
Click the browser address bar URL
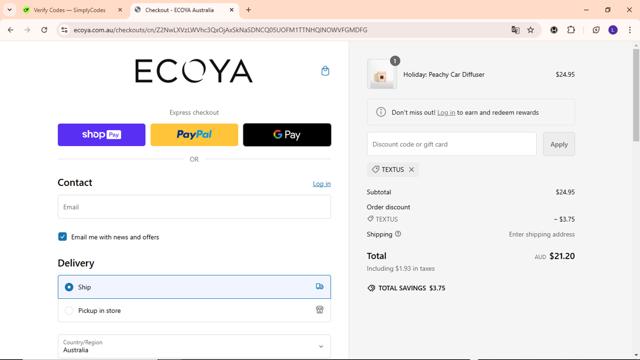point(220,30)
